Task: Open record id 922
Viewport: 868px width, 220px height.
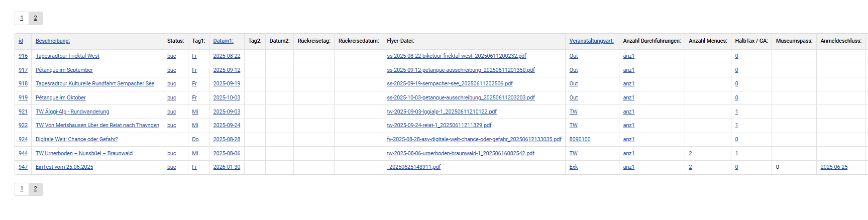Action: pos(23,125)
